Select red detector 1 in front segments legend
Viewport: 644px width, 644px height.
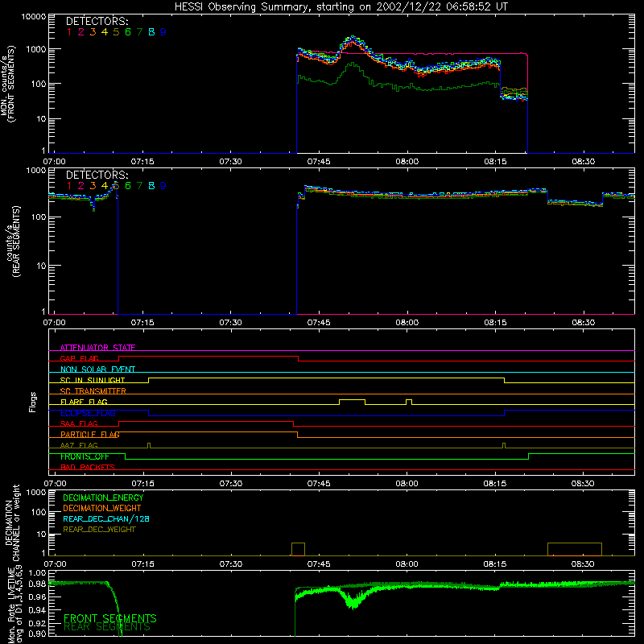point(69,32)
